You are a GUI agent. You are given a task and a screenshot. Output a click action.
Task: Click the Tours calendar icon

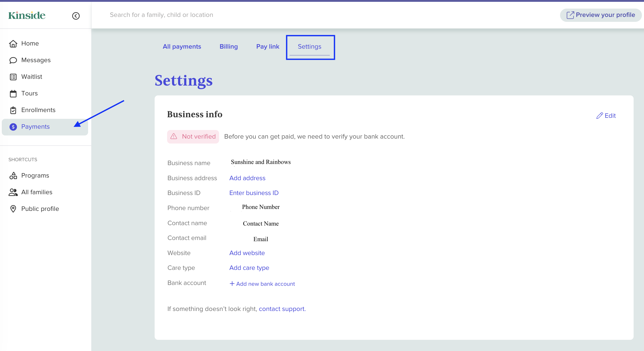(13, 93)
